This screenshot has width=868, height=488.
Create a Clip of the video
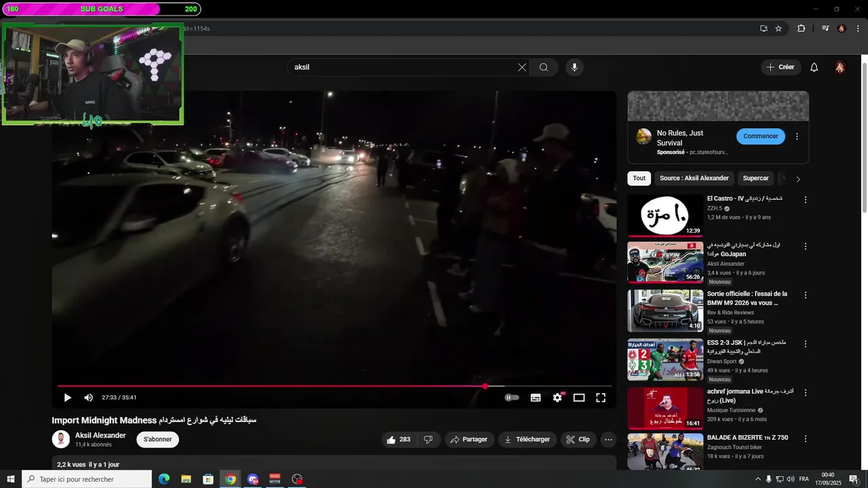578,439
